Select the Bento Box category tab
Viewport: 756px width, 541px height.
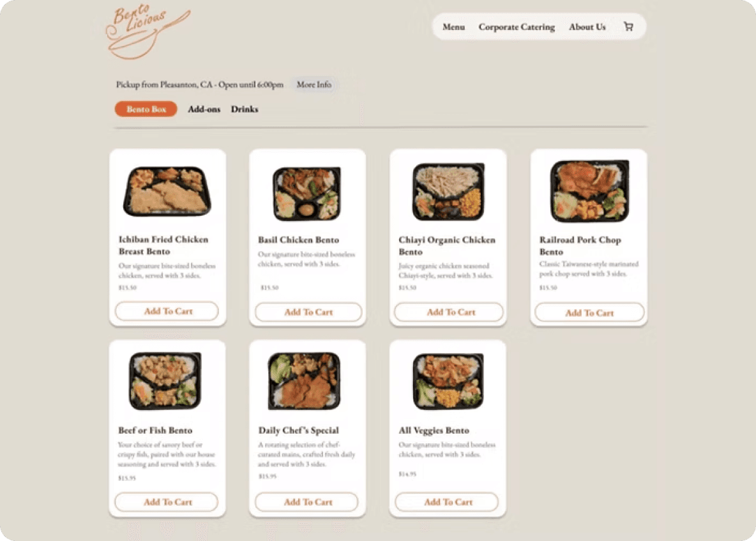tap(146, 109)
